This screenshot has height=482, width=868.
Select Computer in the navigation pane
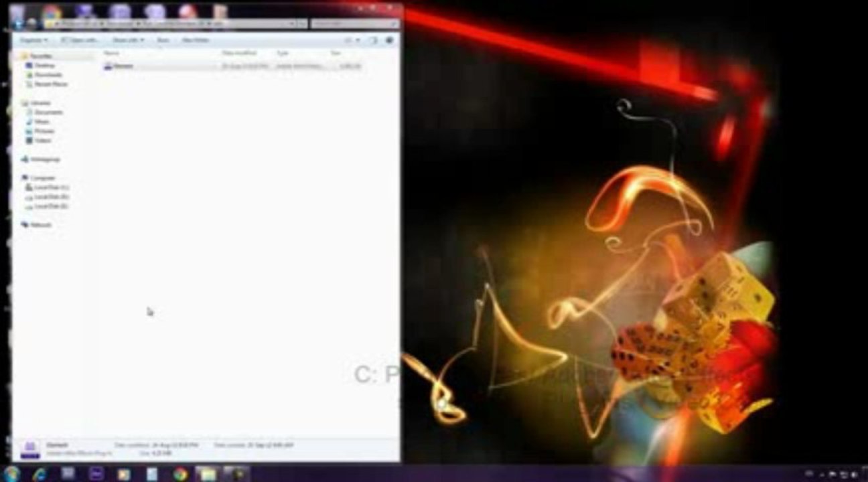(42, 178)
